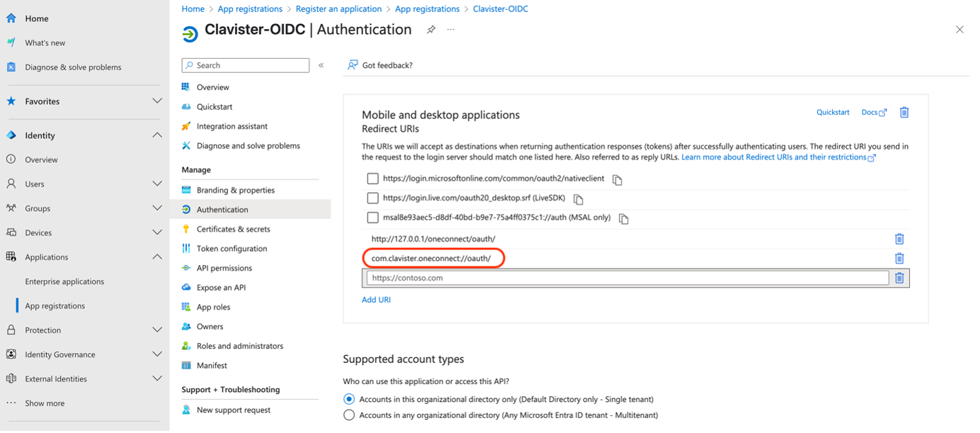Select single tenant accounts radio option
The width and height of the screenshot is (980, 433).
348,399
